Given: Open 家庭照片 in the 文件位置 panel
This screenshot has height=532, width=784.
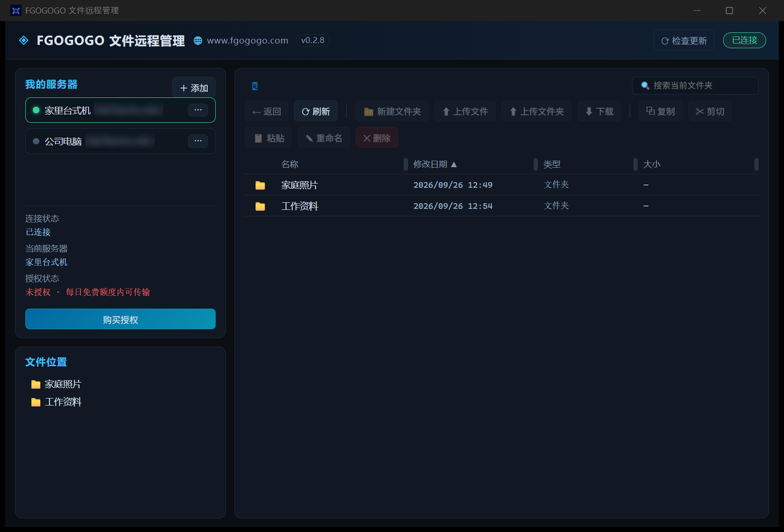Looking at the screenshot, I should coord(63,384).
